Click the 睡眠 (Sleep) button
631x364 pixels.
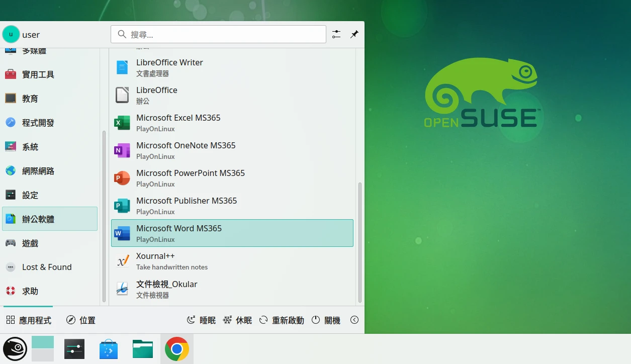201,320
